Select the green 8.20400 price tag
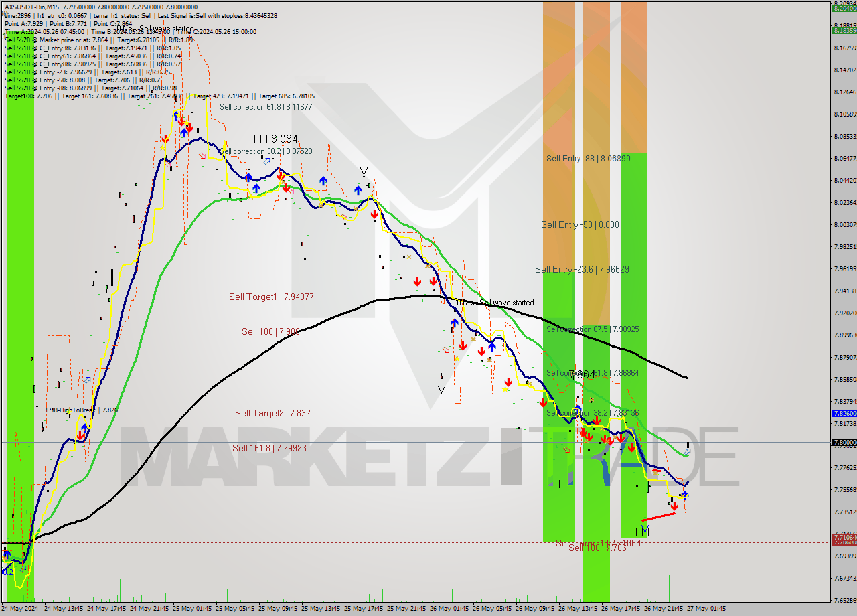This screenshot has width=857, height=616. pyautogui.click(x=844, y=8)
